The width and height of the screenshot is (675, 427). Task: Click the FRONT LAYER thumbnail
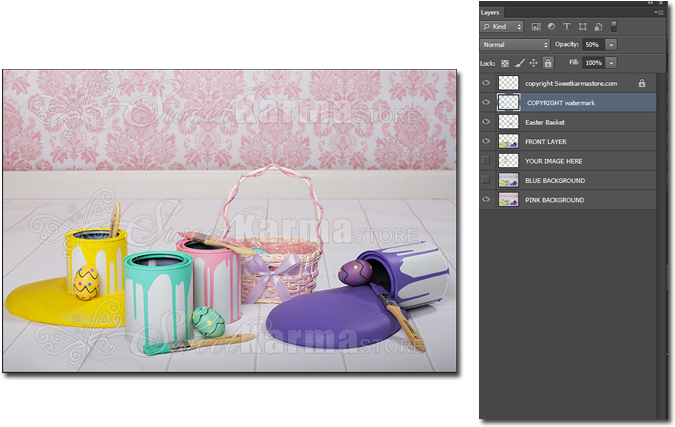tap(508, 141)
